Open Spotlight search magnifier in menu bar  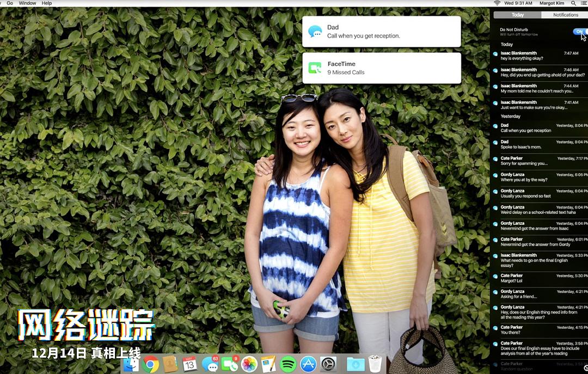[x=573, y=3]
